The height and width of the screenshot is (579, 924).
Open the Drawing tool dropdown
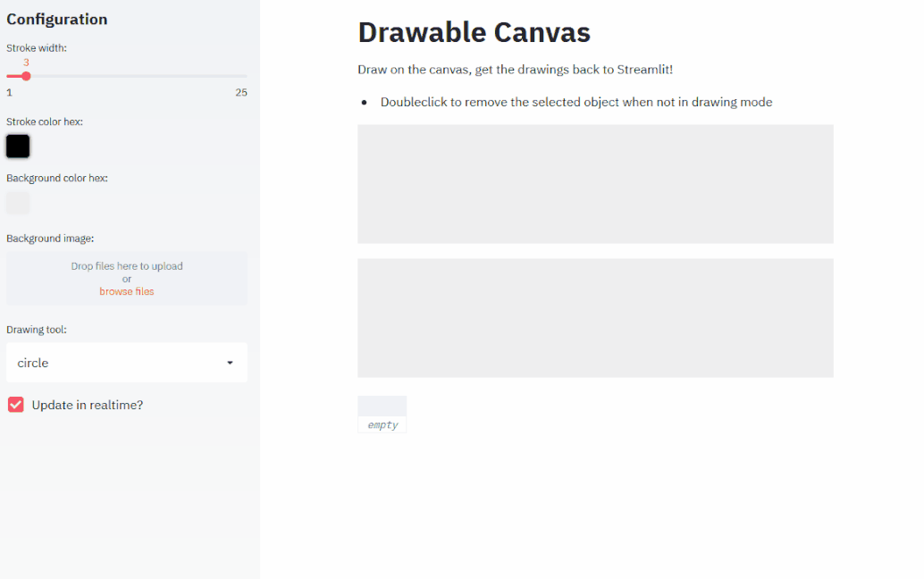point(125,363)
